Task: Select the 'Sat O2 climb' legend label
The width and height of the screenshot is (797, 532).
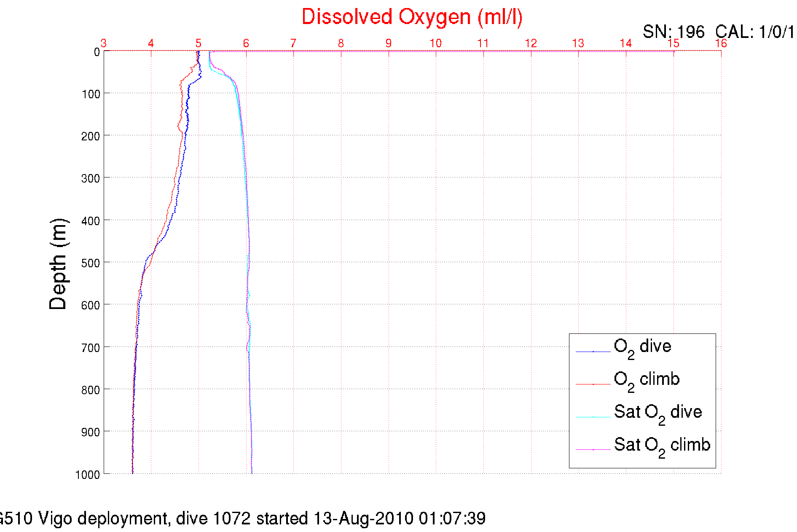Action: [x=662, y=446]
